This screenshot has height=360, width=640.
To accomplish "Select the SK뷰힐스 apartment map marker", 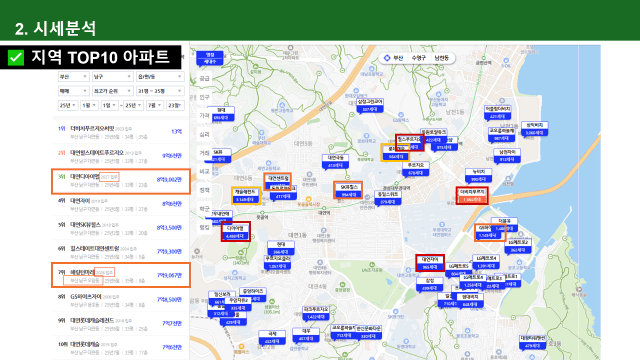I will (x=348, y=191).
